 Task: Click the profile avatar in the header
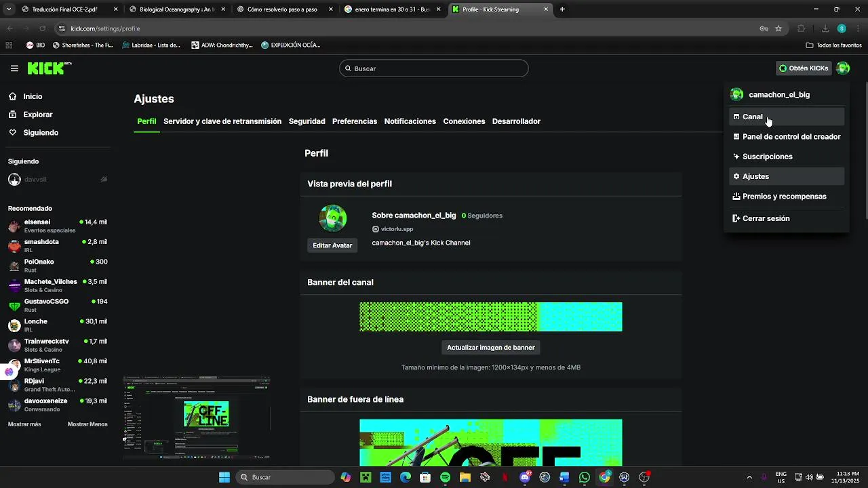(x=843, y=68)
